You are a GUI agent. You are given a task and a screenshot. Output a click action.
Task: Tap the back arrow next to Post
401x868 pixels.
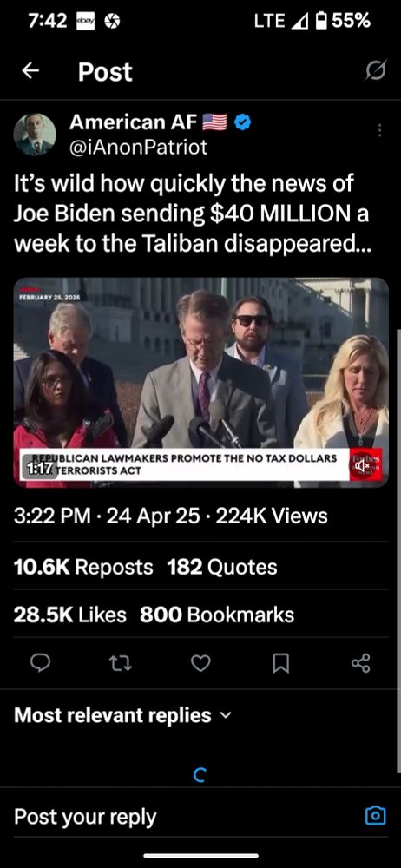(x=30, y=71)
